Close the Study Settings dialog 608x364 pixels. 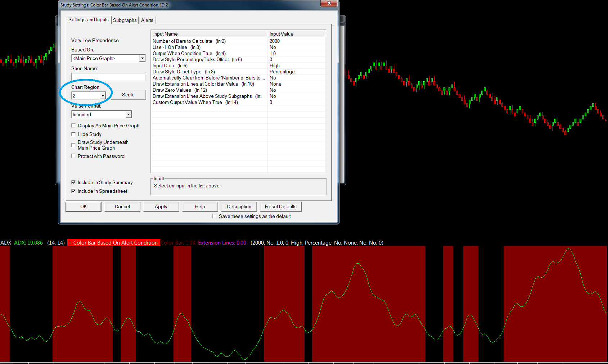tap(329, 3)
